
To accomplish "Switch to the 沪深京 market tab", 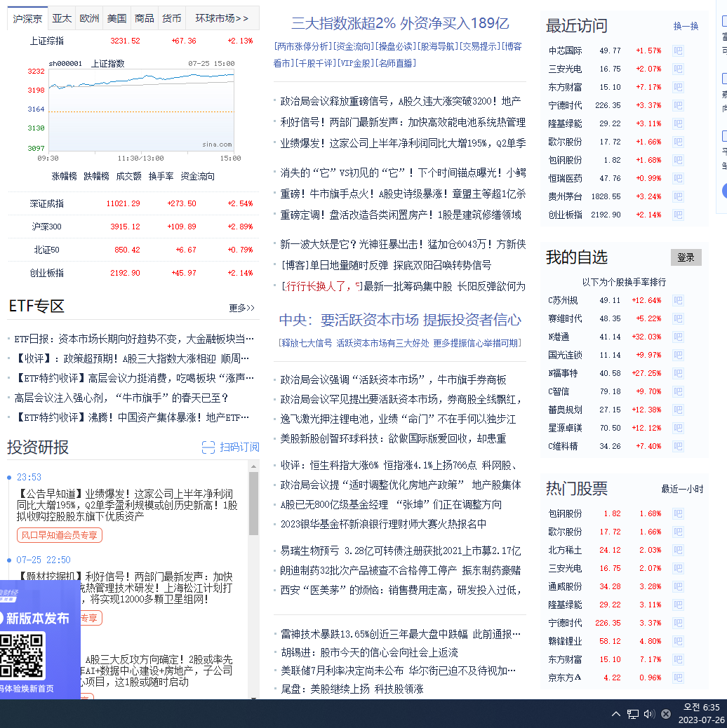I will click(27, 18).
